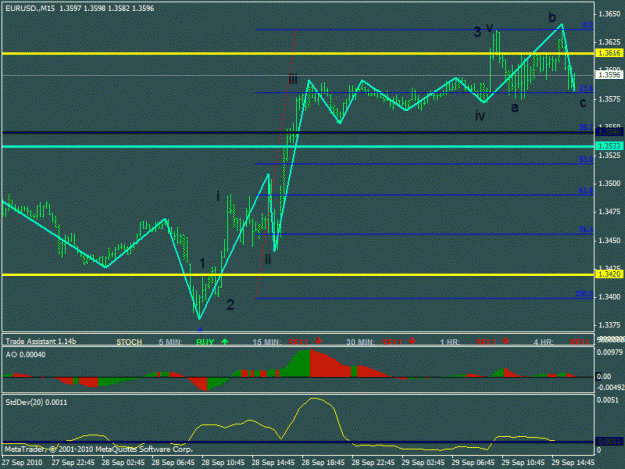Click the red down arrow beside 1 HR SELL
This screenshot has height=469, width=625.
[x=506, y=341]
